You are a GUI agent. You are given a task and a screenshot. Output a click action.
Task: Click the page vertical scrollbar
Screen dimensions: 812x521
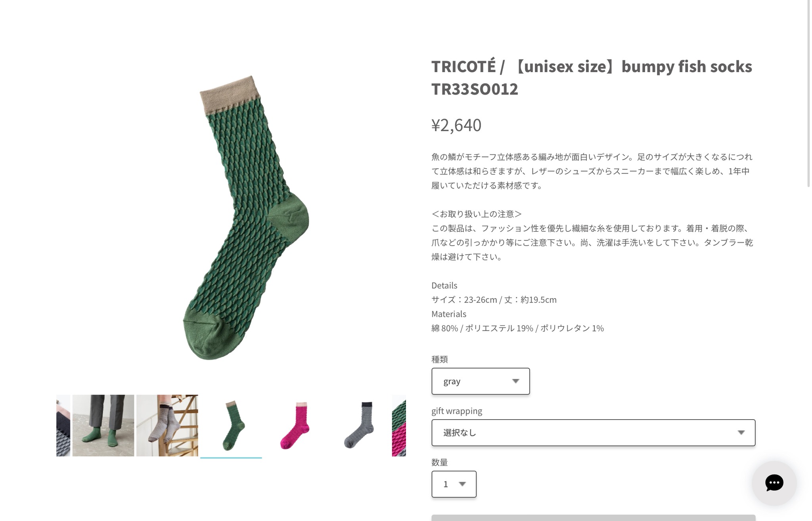point(809,93)
